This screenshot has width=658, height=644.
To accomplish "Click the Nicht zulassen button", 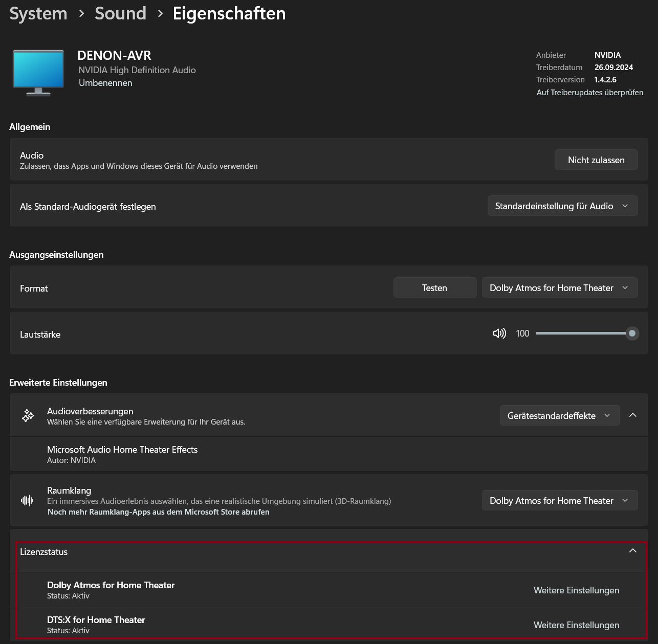I will point(596,160).
